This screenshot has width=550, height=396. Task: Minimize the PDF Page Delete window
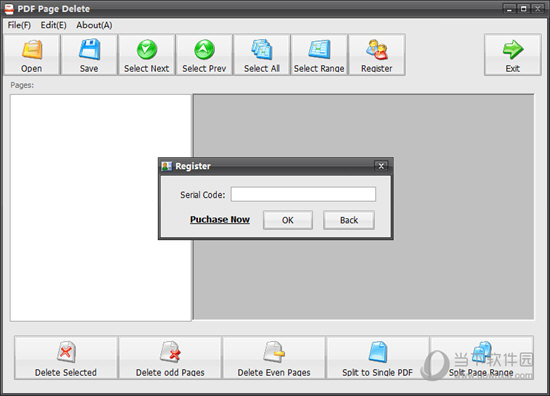pyautogui.click(x=509, y=9)
